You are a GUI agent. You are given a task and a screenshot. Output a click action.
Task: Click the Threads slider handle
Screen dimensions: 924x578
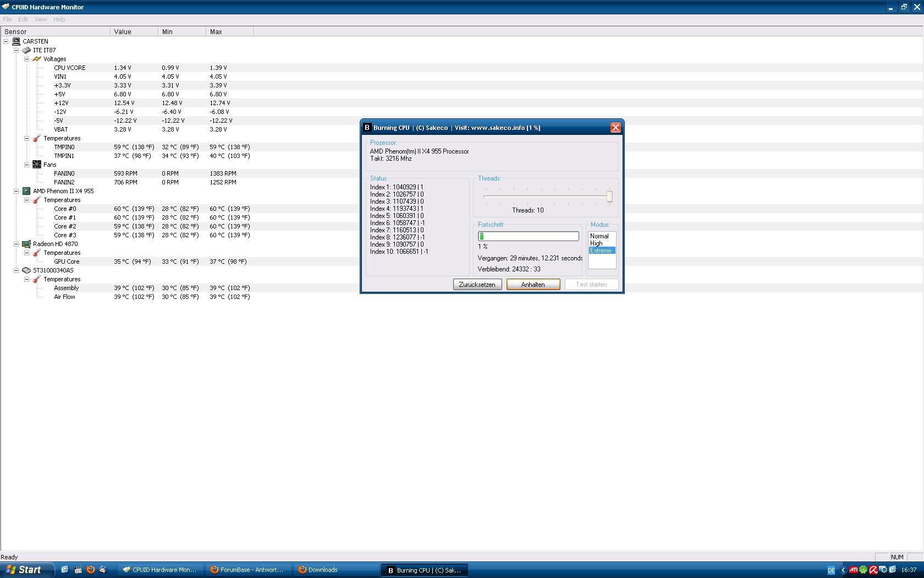609,197
